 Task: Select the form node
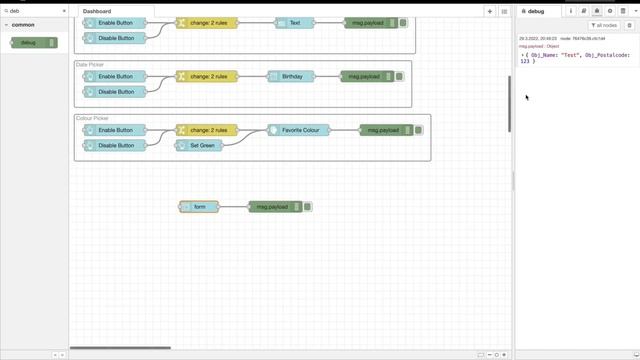[199, 207]
